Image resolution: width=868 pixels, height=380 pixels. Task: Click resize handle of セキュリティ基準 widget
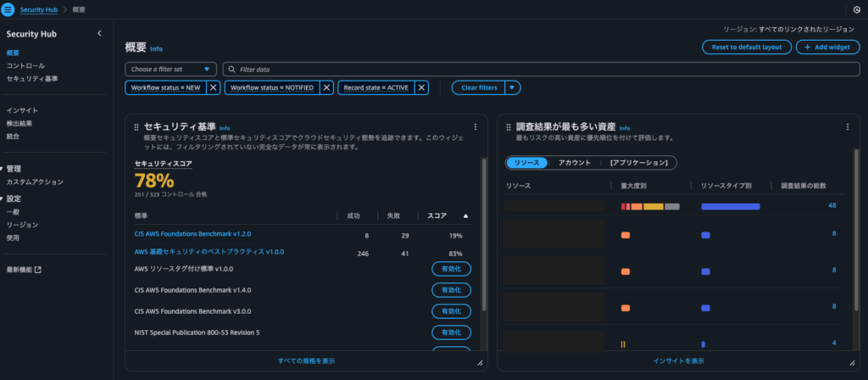pos(480,363)
